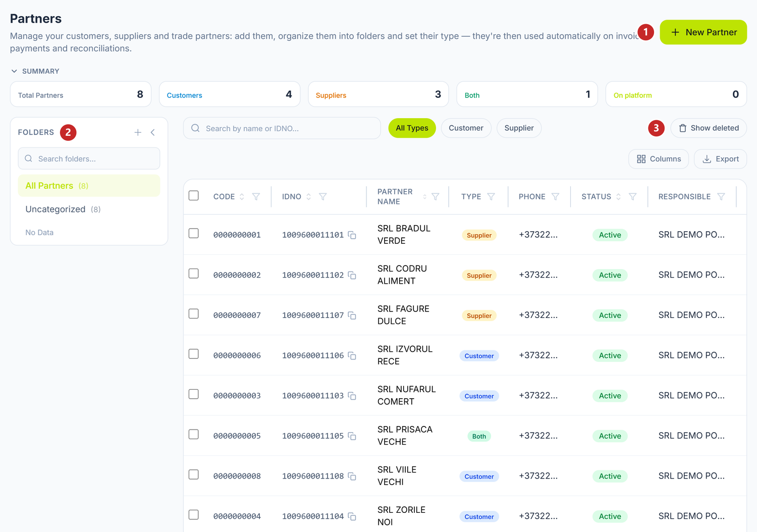Collapse the SUMMARY section
This screenshot has width=757, height=532.
(35, 71)
